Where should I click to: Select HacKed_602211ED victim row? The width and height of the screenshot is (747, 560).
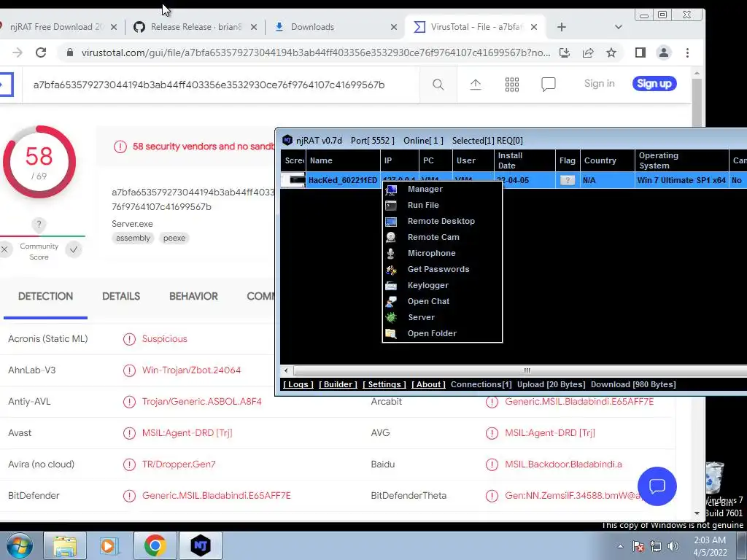point(514,181)
